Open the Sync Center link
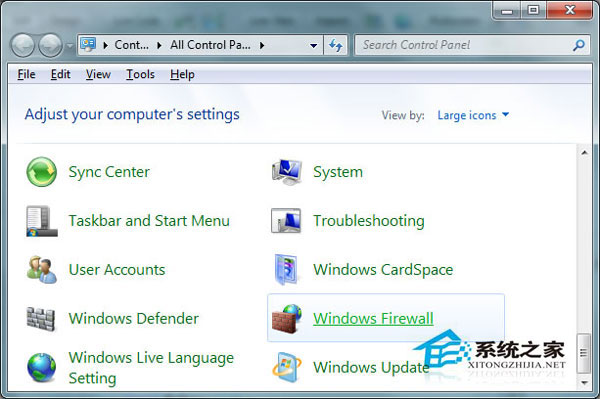600x399 pixels. (x=109, y=172)
